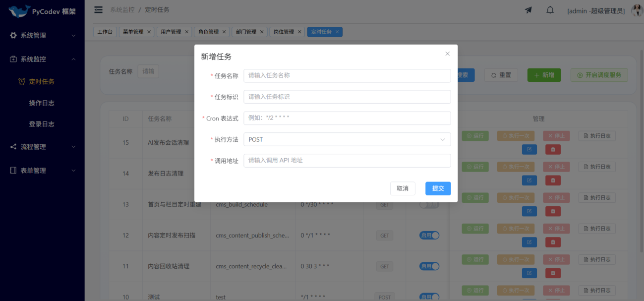
Task: Close the 新增任务 dialog with X
Action: click(447, 54)
